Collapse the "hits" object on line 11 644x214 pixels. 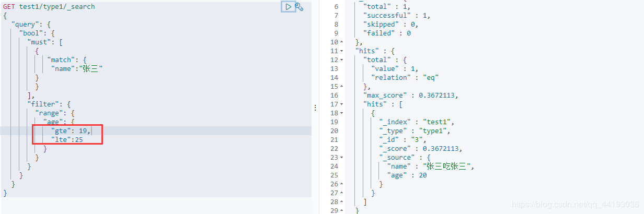[x=342, y=51]
